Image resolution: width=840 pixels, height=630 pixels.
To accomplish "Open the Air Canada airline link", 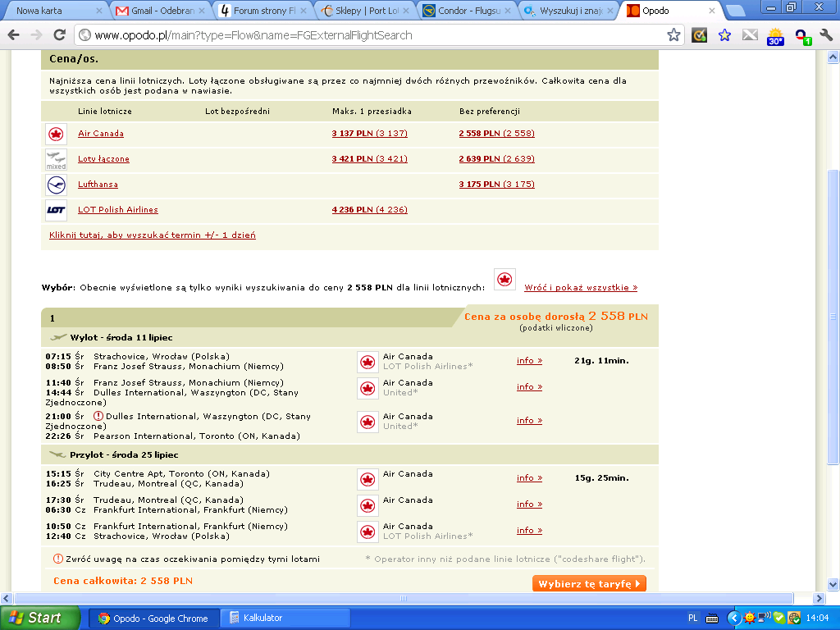I will click(101, 134).
